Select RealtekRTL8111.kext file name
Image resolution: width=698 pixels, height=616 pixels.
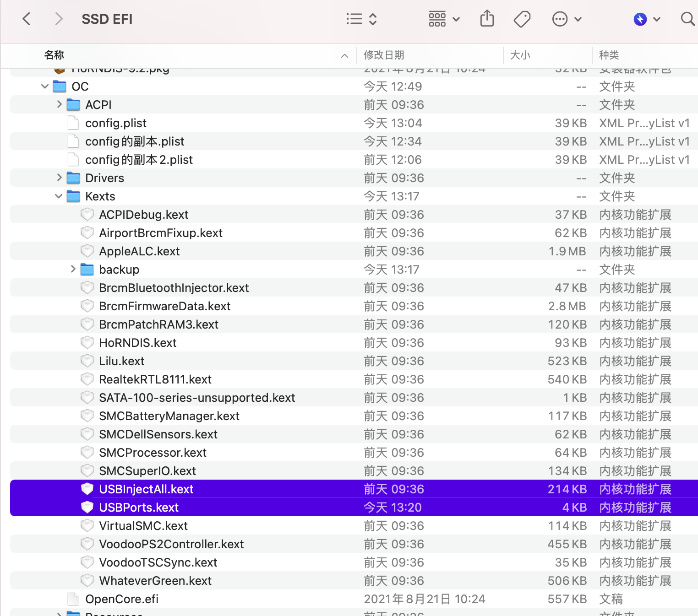(x=155, y=379)
